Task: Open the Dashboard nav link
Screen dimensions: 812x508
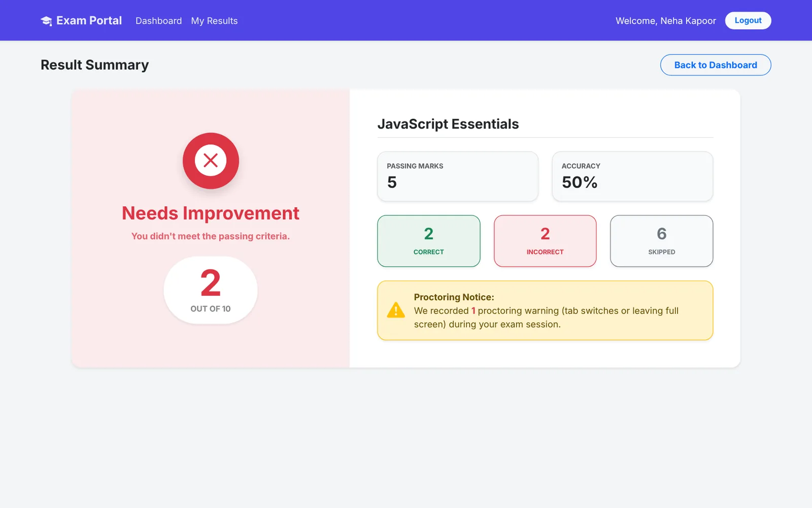Action: click(x=158, y=21)
